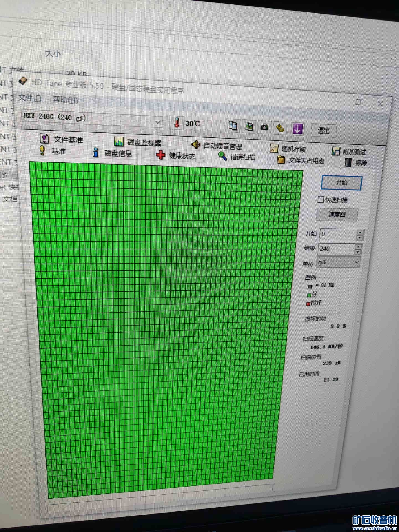Viewport: 399px width, 532px height.
Task: Switch to the 磁盘监视器 tab
Action: pos(138,142)
